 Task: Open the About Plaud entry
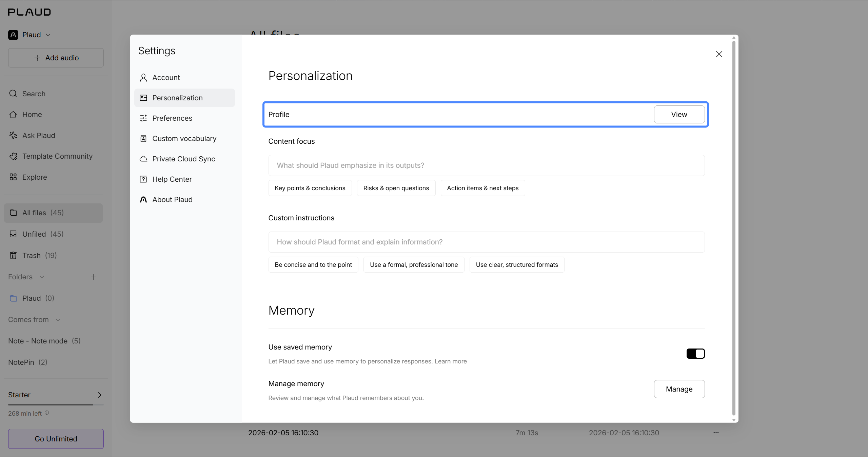(x=184, y=200)
